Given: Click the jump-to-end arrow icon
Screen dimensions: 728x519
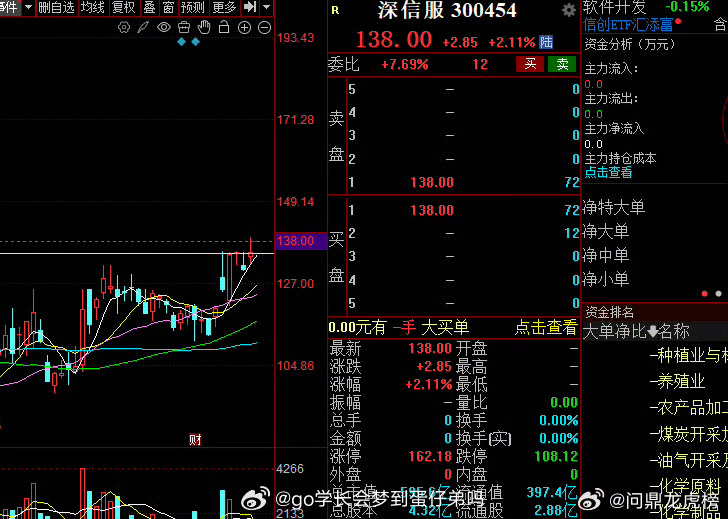Looking at the screenshot, I should [x=250, y=7].
